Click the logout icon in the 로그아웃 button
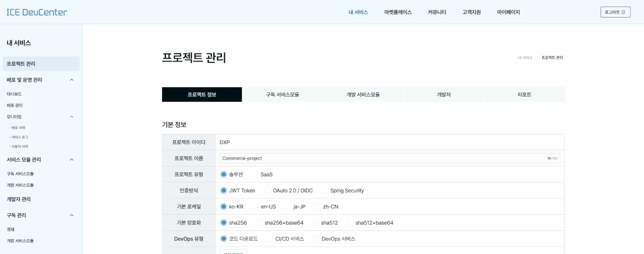The image size is (644, 254). 624,12
